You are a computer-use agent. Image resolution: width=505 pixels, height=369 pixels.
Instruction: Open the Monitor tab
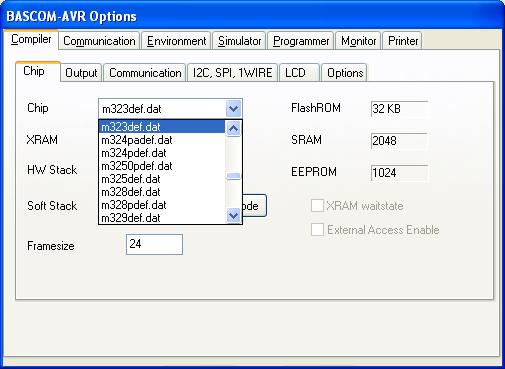click(x=358, y=41)
